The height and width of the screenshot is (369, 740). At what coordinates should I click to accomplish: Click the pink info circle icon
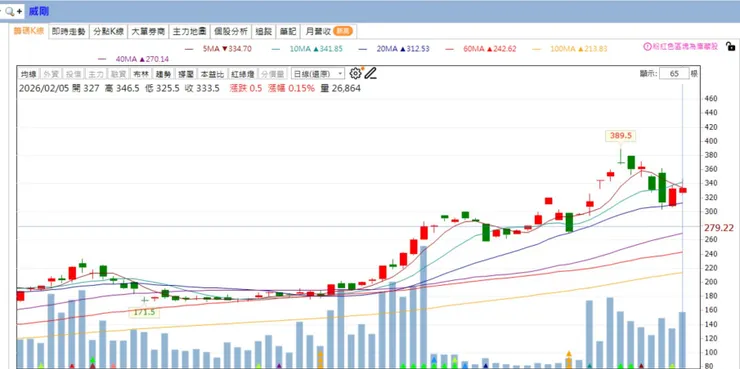coord(648,47)
